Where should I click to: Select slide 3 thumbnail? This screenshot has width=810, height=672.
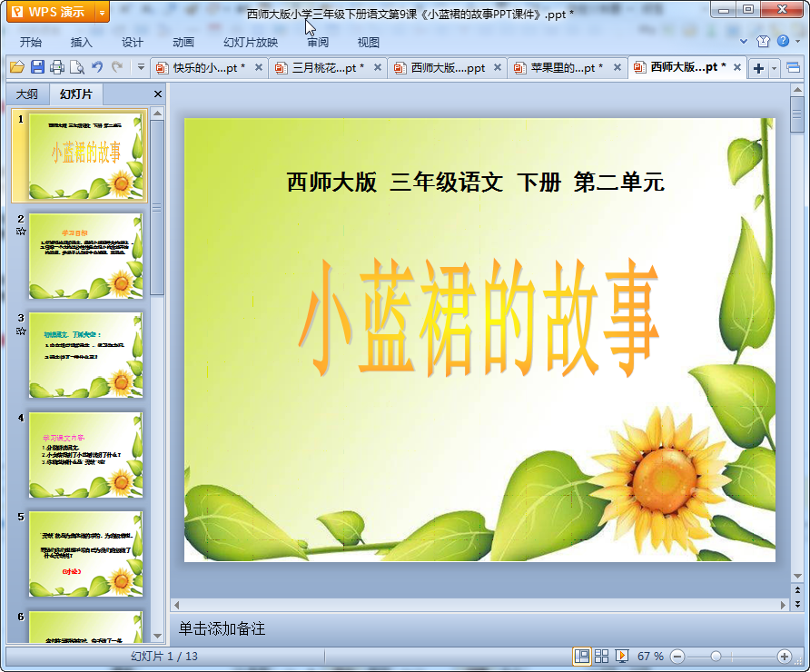tap(85, 355)
